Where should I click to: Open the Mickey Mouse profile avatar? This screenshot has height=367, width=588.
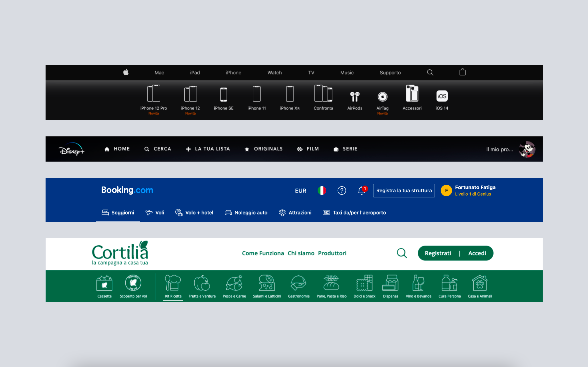click(527, 149)
